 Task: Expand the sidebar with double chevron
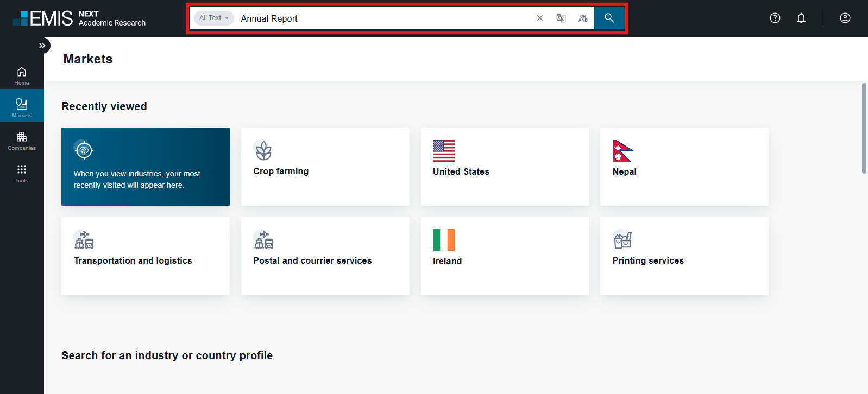tap(42, 46)
